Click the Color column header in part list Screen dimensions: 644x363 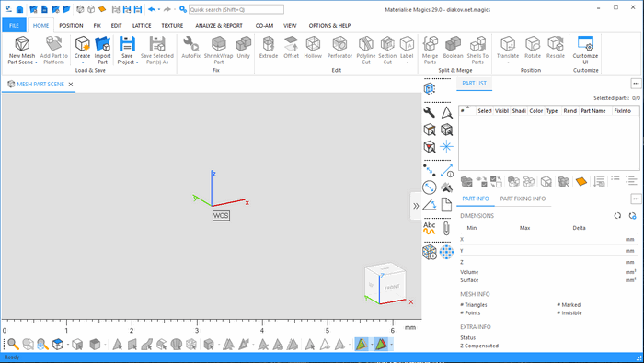point(535,111)
